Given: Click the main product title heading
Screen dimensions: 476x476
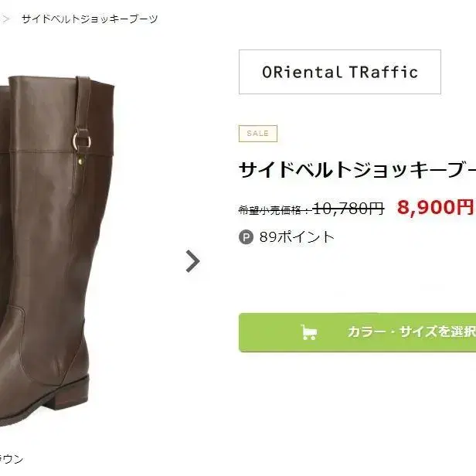Looking at the screenshot, I should tap(357, 170).
